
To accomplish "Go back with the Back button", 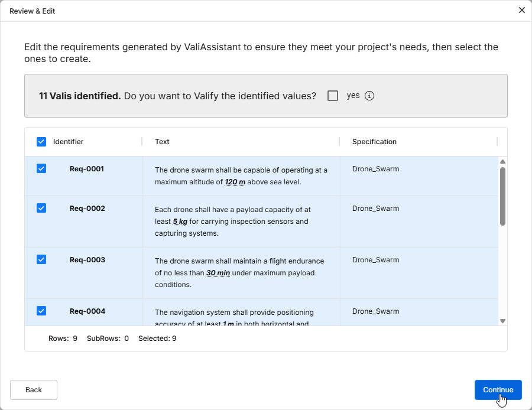I will pyautogui.click(x=34, y=390).
